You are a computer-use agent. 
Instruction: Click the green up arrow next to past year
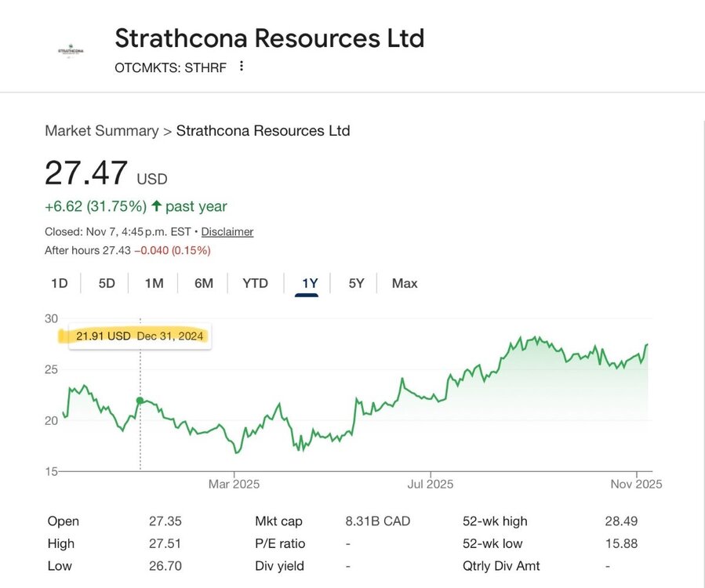point(157,206)
